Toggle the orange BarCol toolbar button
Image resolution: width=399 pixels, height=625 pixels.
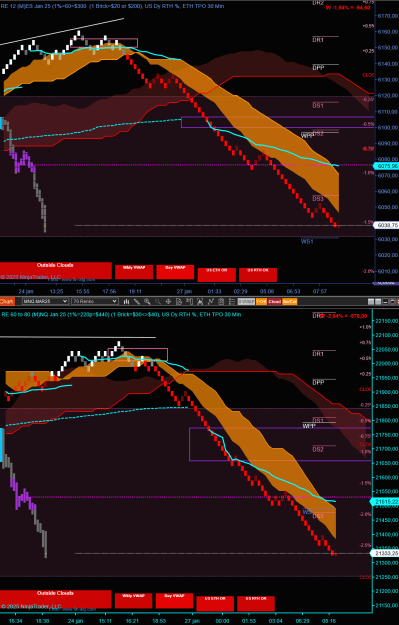(290, 301)
